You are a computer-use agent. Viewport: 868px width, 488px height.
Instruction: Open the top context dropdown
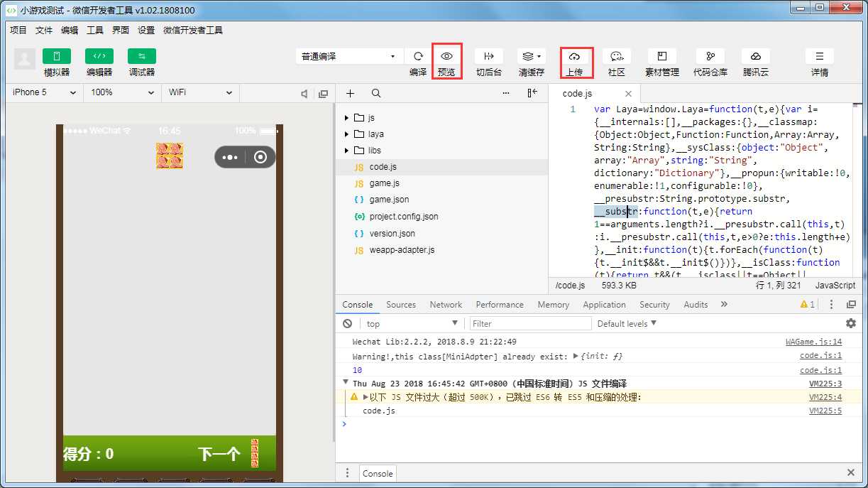click(x=412, y=324)
